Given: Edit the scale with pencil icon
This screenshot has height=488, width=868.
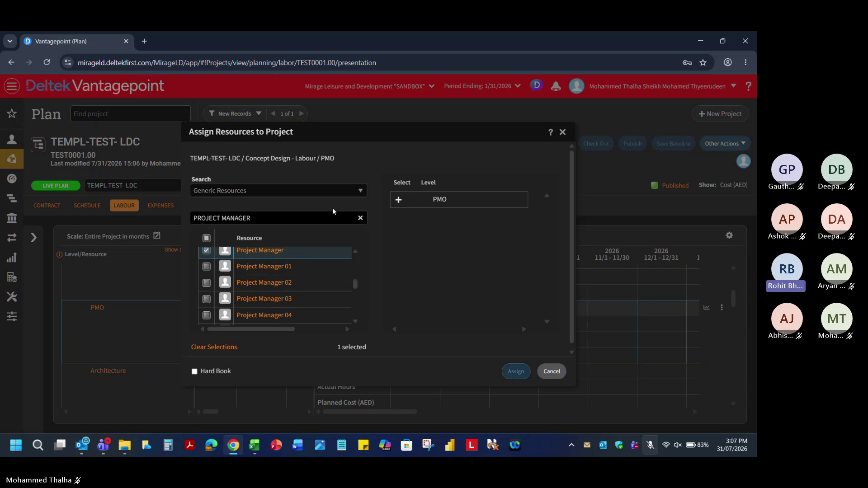Looking at the screenshot, I should pyautogui.click(x=157, y=236).
